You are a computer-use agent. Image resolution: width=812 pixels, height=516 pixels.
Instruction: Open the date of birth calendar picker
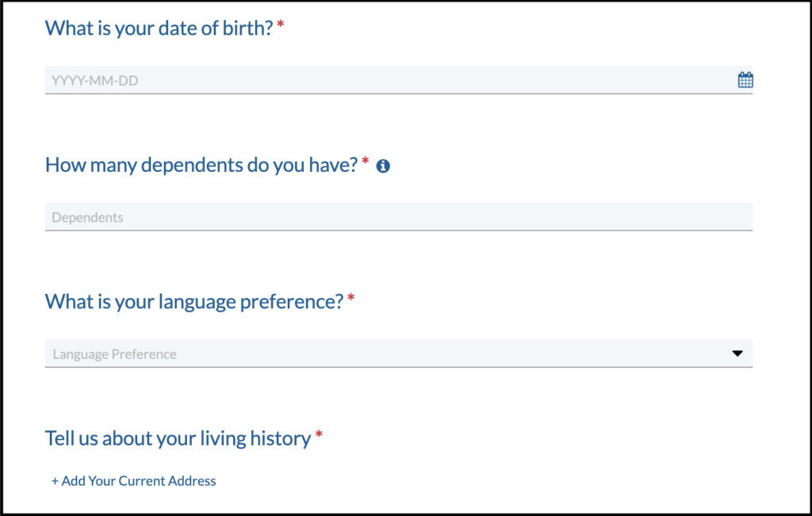(x=745, y=79)
